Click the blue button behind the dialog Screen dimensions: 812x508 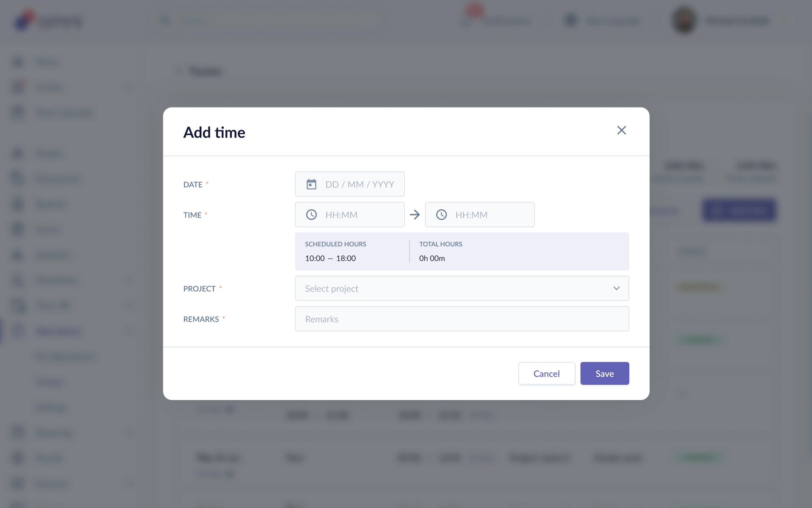pos(739,210)
